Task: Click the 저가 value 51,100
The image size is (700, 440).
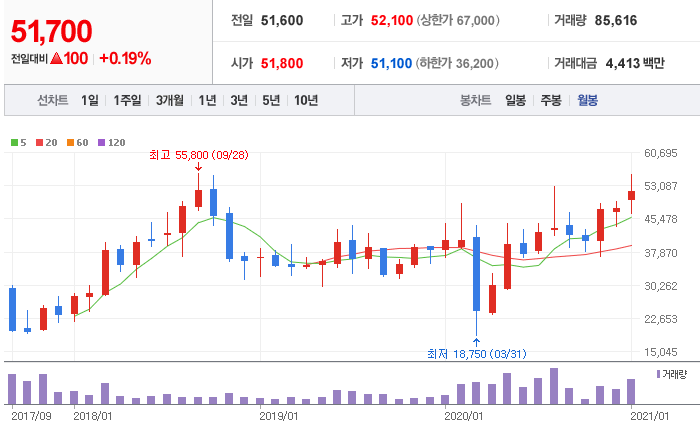Action: pyautogui.click(x=391, y=63)
